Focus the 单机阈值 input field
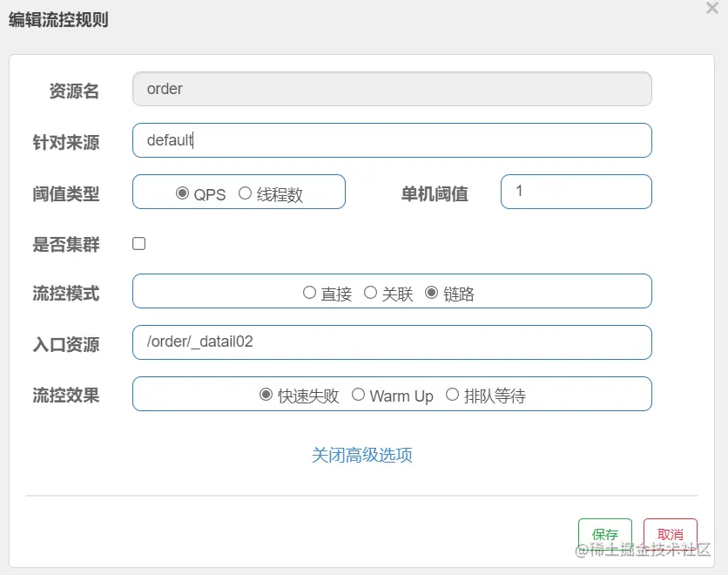The width and height of the screenshot is (728, 575). point(576,192)
